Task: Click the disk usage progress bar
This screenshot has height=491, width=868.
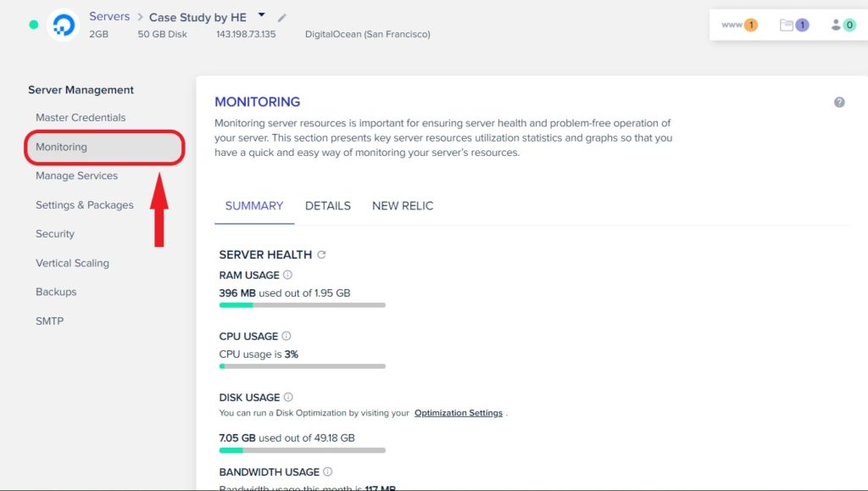Action: point(303,450)
